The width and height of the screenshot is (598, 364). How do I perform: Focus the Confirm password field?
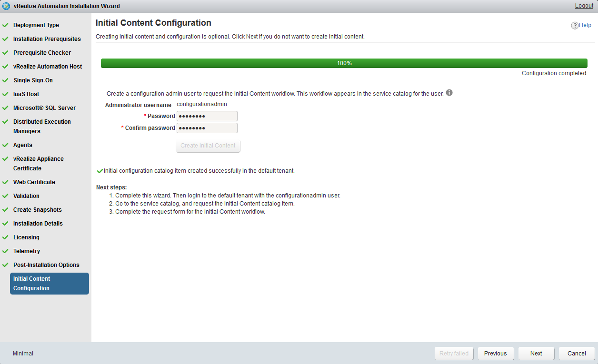[207, 128]
